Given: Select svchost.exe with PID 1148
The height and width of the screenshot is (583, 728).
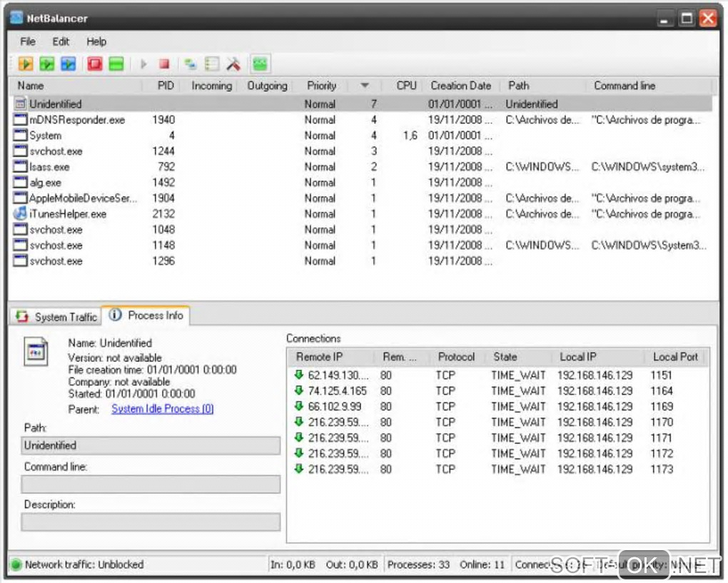Looking at the screenshot, I should (362, 245).
